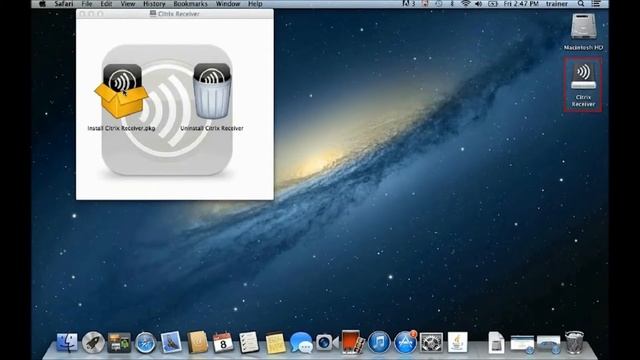Image resolution: width=640 pixels, height=360 pixels.
Task: Open the battery status menu
Action: click(x=493, y=4)
